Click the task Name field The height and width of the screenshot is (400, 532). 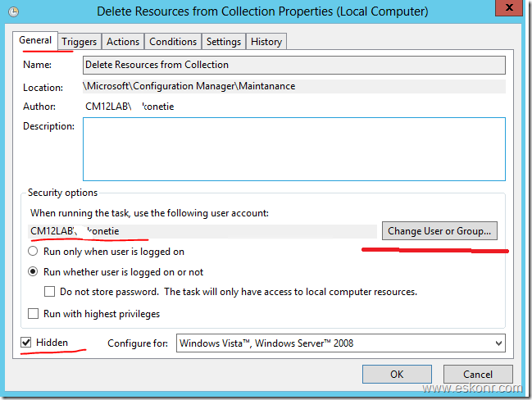(294, 65)
